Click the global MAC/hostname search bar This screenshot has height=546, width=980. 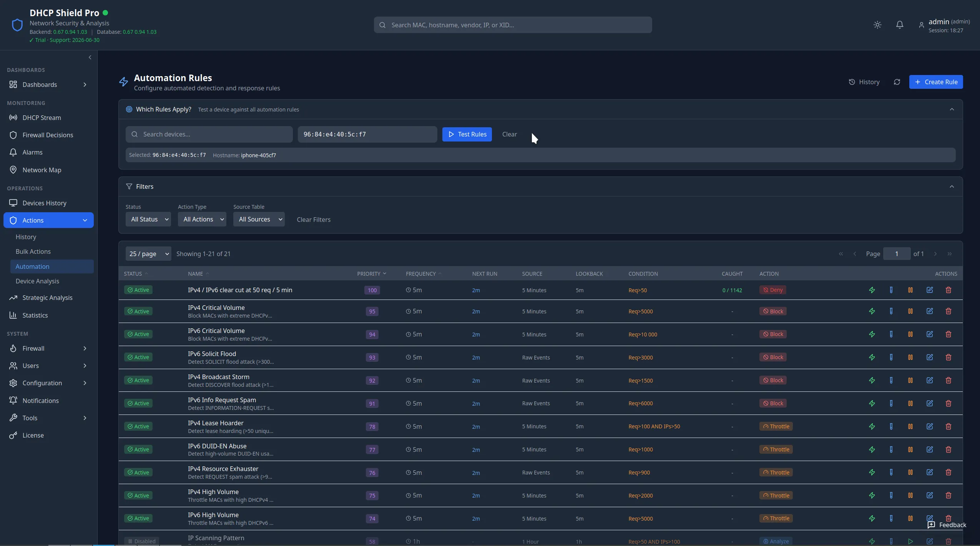click(x=513, y=25)
